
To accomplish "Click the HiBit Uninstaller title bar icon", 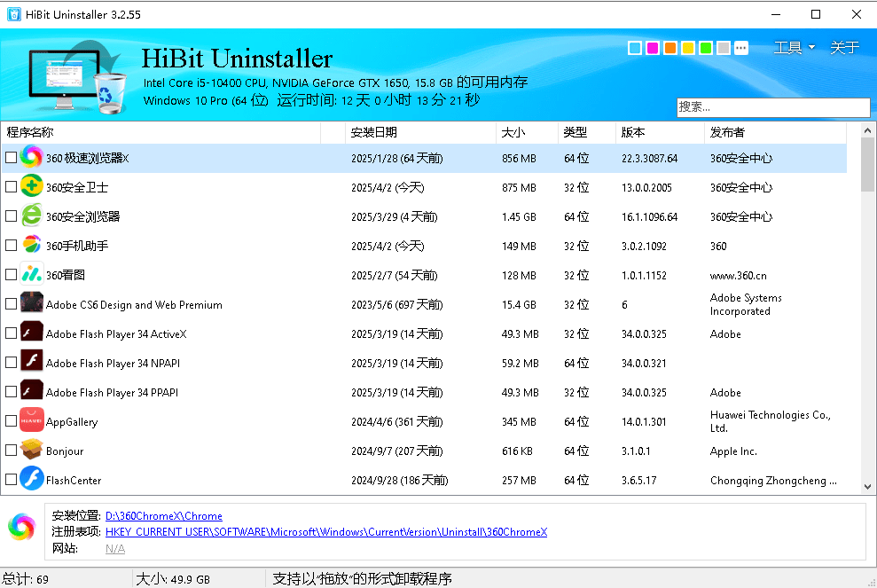I will [14, 14].
